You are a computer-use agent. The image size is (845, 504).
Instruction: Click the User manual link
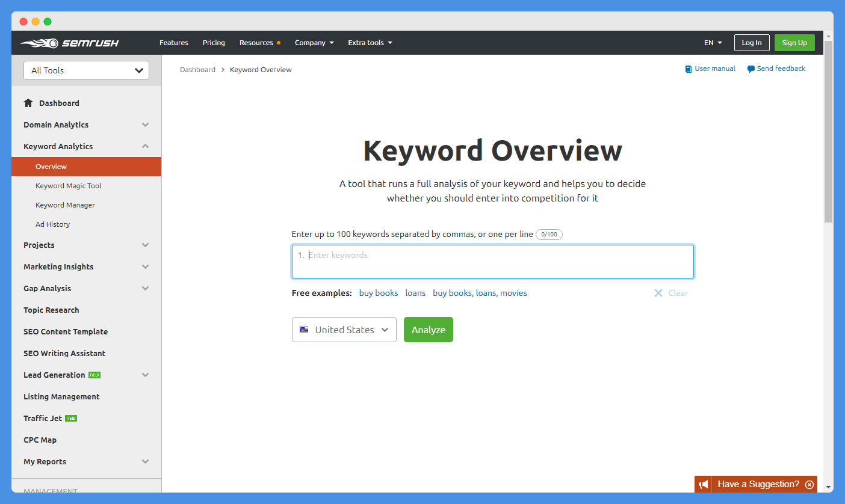pos(715,69)
